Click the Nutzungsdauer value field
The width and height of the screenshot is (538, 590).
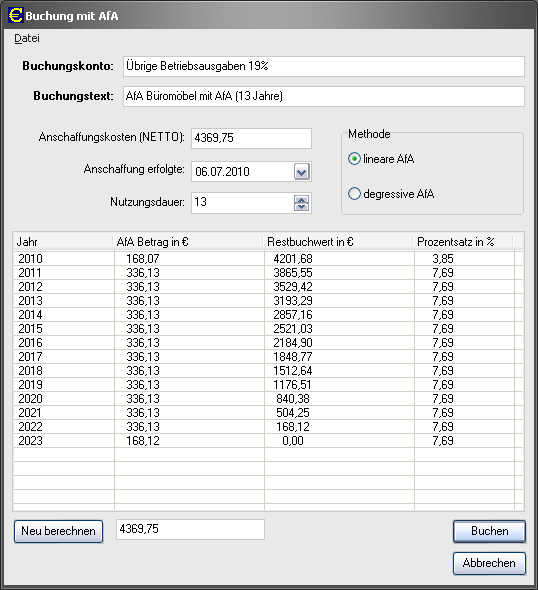point(243,202)
